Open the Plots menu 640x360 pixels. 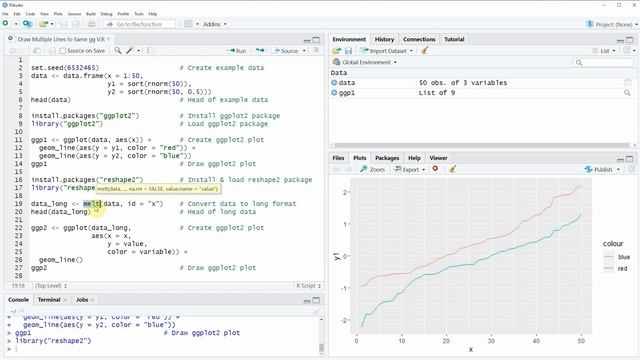[x=58, y=14]
